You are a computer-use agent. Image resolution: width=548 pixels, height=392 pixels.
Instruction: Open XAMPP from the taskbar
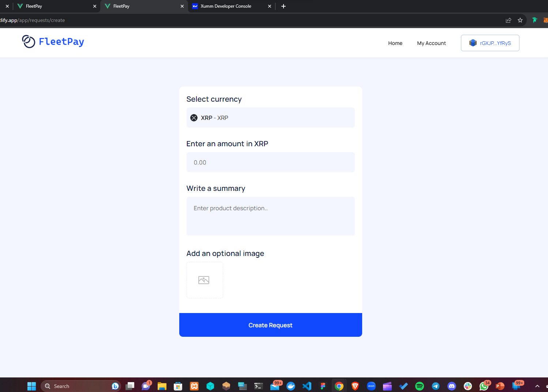pos(194,386)
